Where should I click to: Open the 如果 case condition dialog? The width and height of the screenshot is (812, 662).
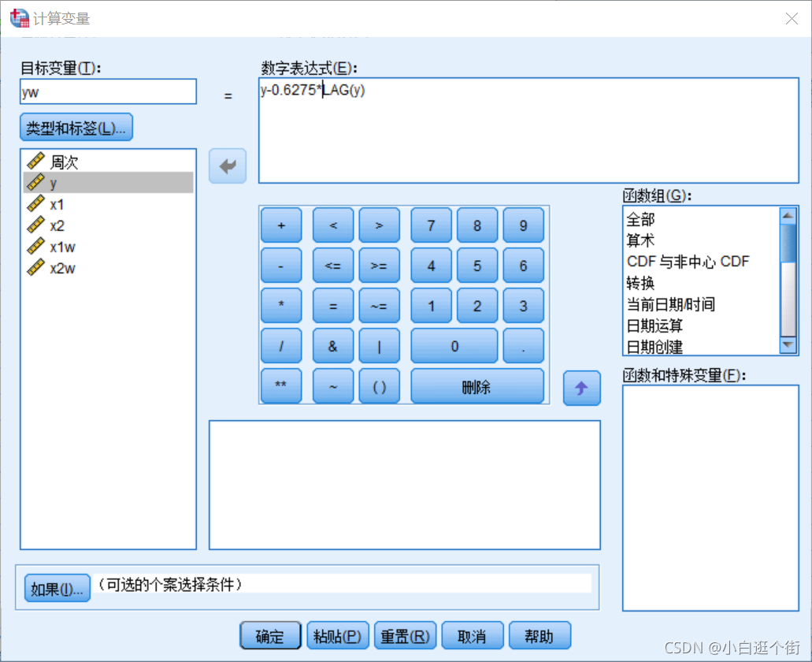pyautogui.click(x=56, y=587)
